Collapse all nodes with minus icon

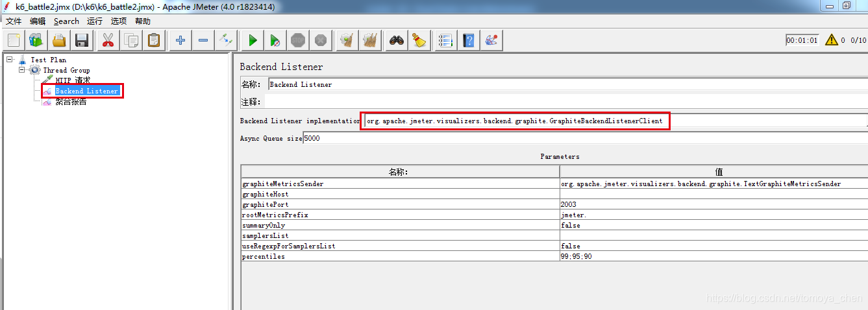203,40
